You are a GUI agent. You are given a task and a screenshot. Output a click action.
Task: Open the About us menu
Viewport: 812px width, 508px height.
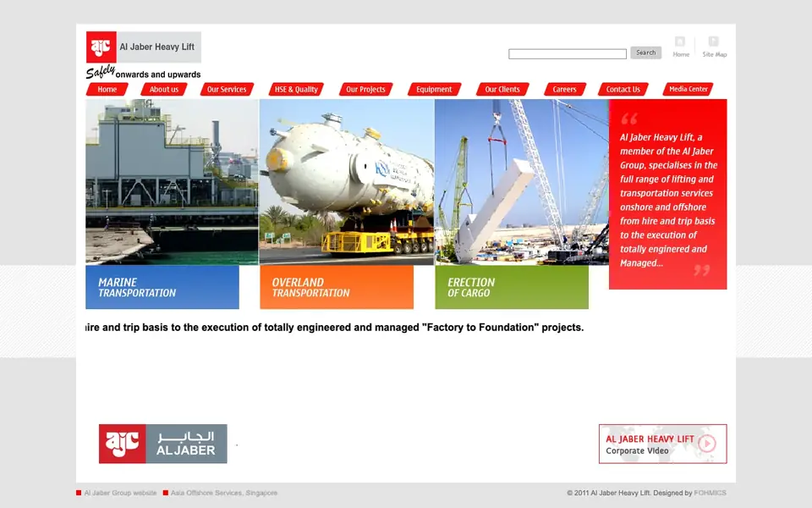(163, 89)
